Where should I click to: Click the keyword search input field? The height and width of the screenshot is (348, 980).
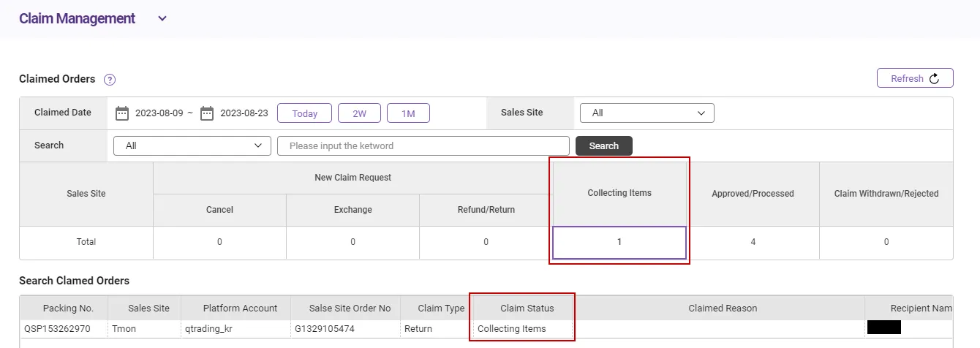[x=423, y=145]
